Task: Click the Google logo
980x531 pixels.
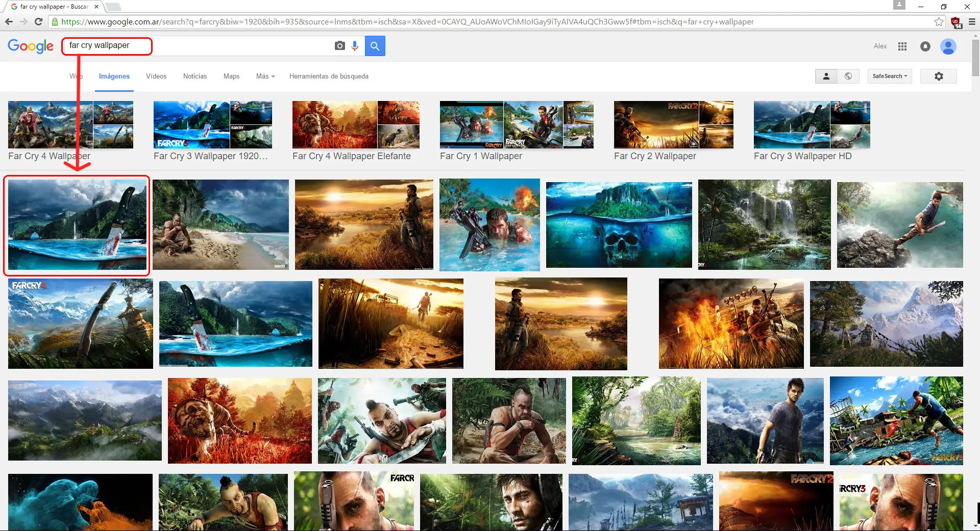Action: tap(31, 46)
